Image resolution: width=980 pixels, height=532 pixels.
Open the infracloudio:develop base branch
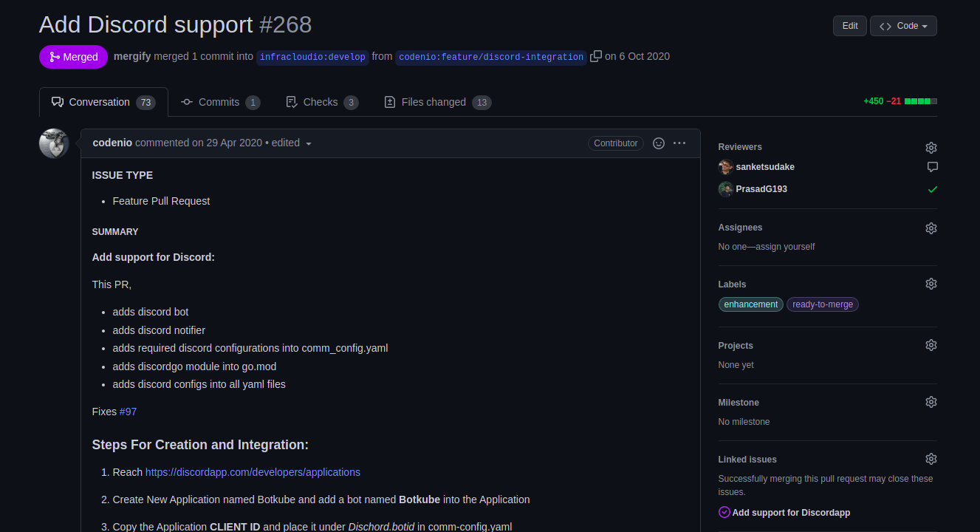pos(312,58)
